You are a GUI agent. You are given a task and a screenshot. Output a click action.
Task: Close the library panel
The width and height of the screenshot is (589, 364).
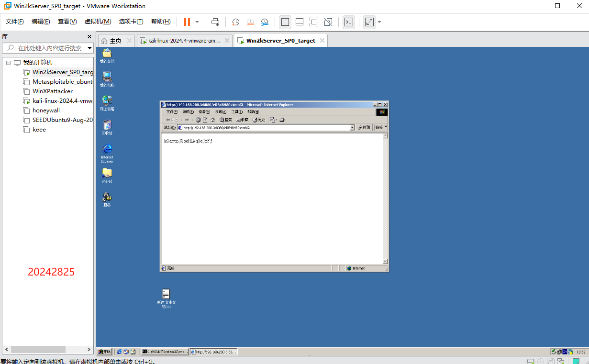[89, 36]
